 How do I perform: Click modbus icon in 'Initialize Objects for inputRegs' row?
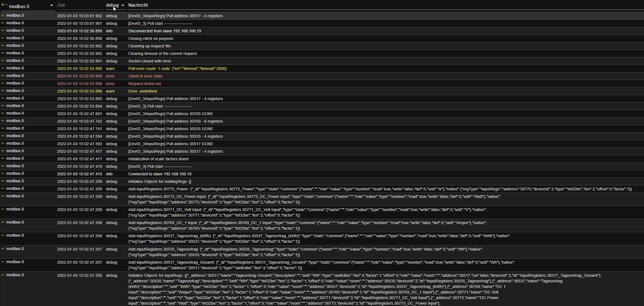4,274
